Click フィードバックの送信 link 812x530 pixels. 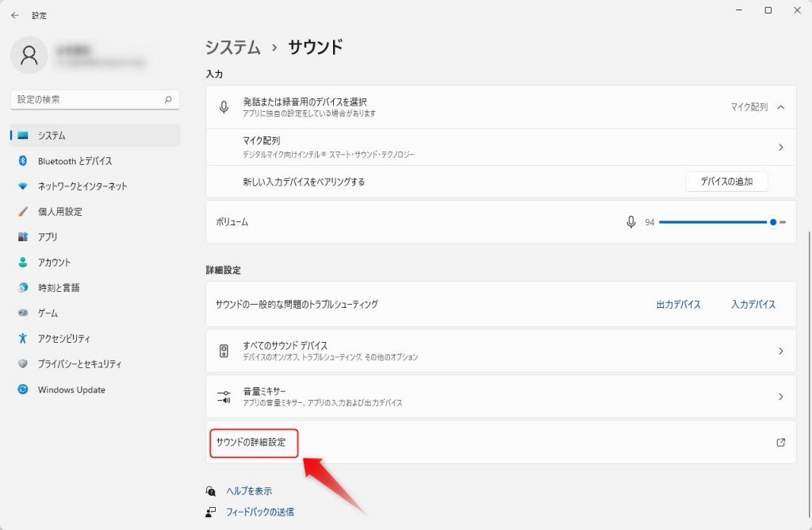[x=260, y=512]
